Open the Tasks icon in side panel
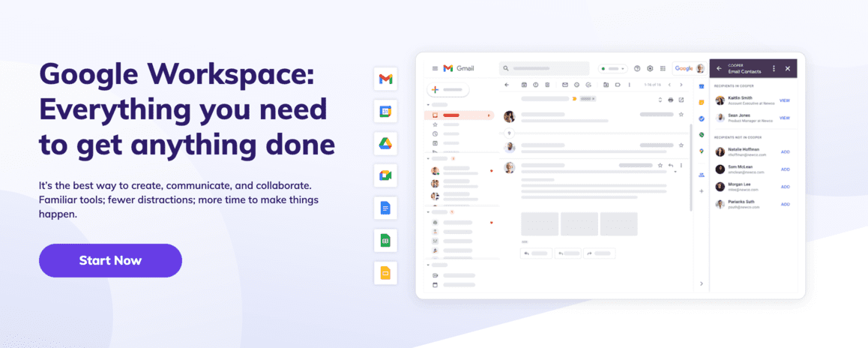The width and height of the screenshot is (868, 348). 702,118
